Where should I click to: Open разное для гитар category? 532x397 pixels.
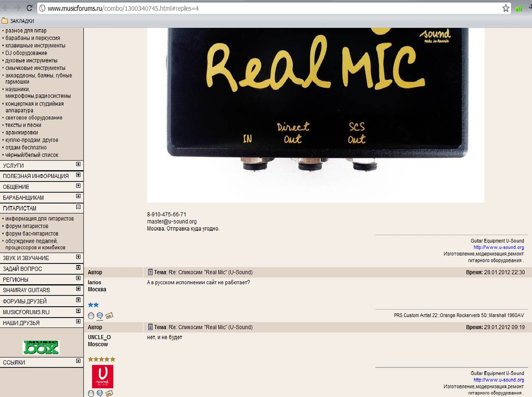(26, 31)
